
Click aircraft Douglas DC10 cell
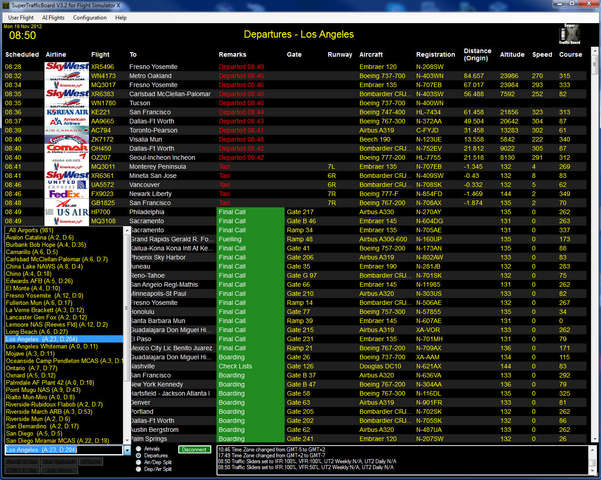(379, 366)
